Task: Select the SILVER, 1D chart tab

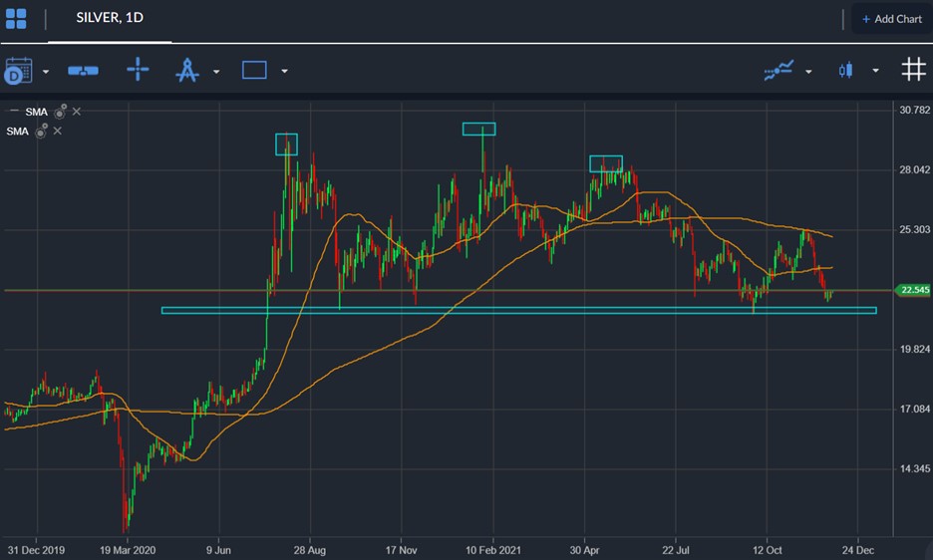Action: [110, 18]
